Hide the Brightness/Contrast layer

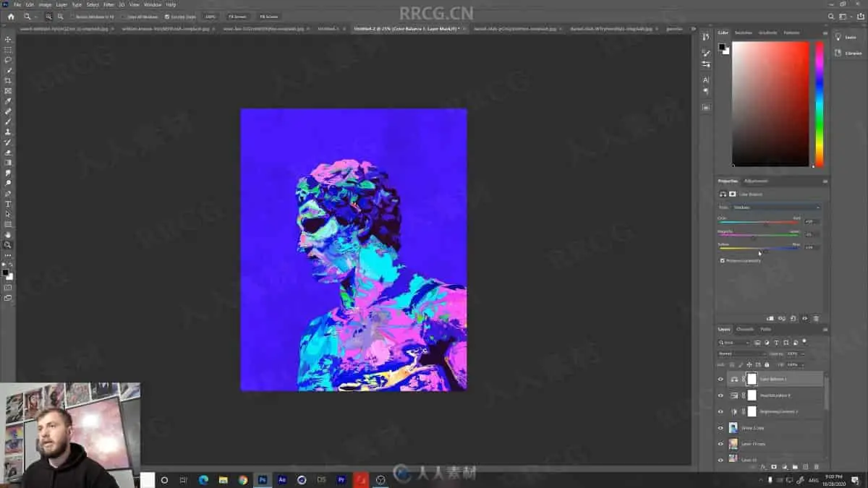(x=720, y=411)
